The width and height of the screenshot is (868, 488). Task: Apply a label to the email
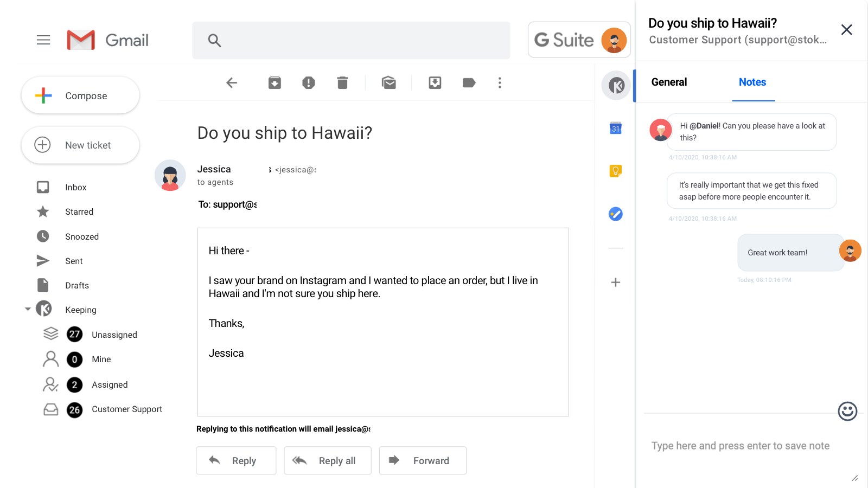[469, 82]
